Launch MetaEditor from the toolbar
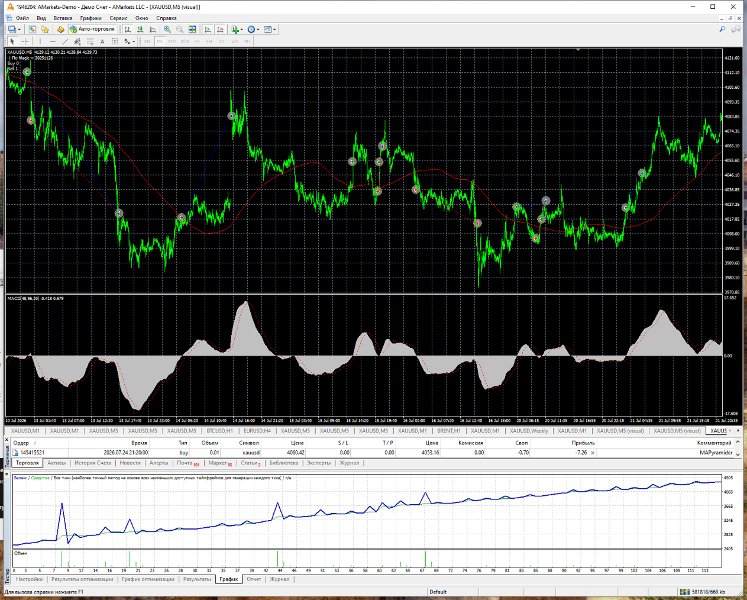Screen dimensions: 747x600 pyautogui.click(x=61, y=30)
